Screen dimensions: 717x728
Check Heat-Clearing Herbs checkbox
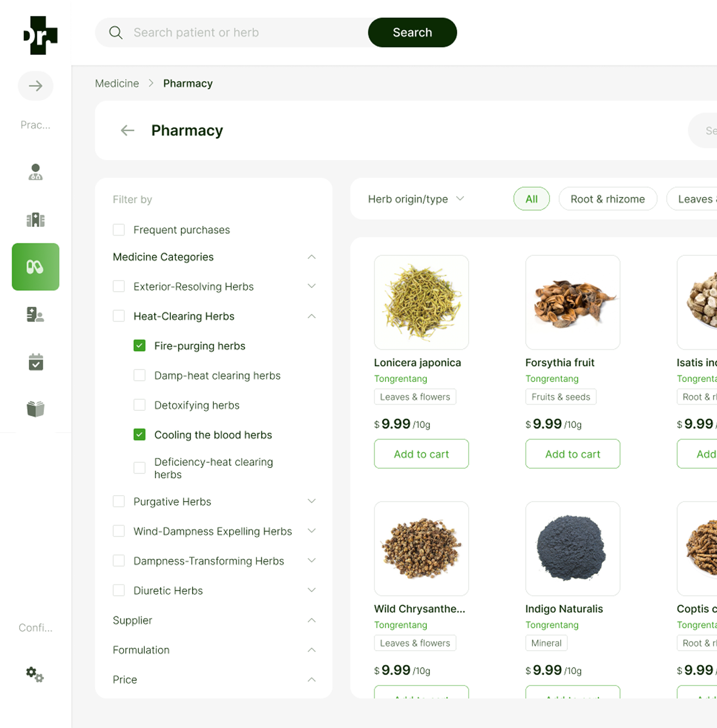[x=119, y=316]
